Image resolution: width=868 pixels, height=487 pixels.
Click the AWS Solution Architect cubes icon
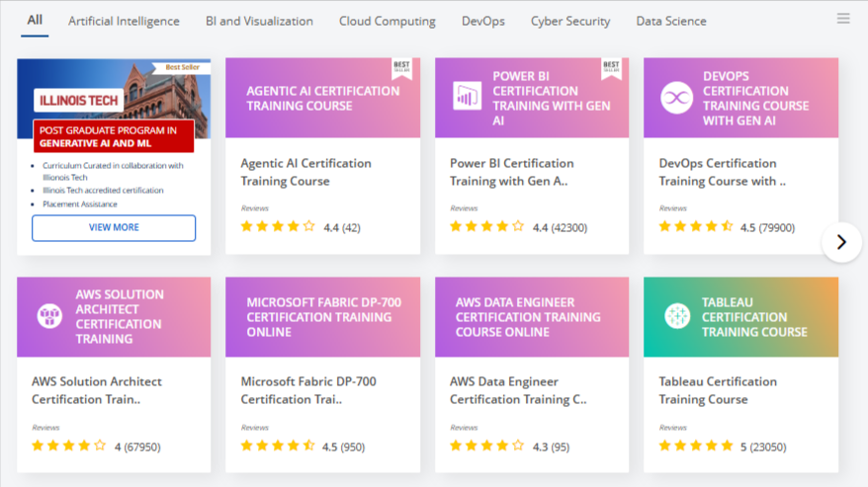point(49,316)
